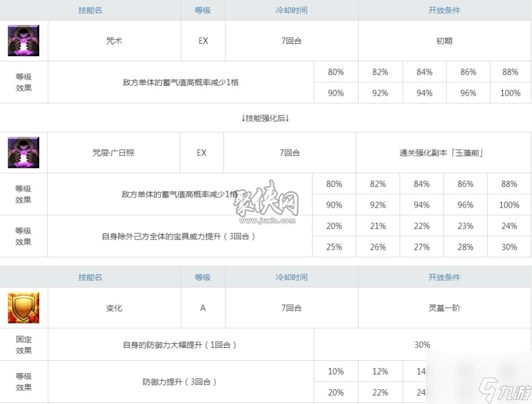Click the 自身除外己方全体的宝具威力提升 effect description
The height and width of the screenshot is (404, 532).
coord(179,236)
